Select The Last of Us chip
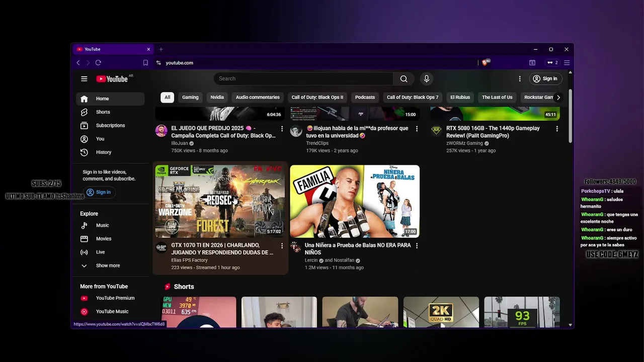644x362 pixels. point(497,98)
